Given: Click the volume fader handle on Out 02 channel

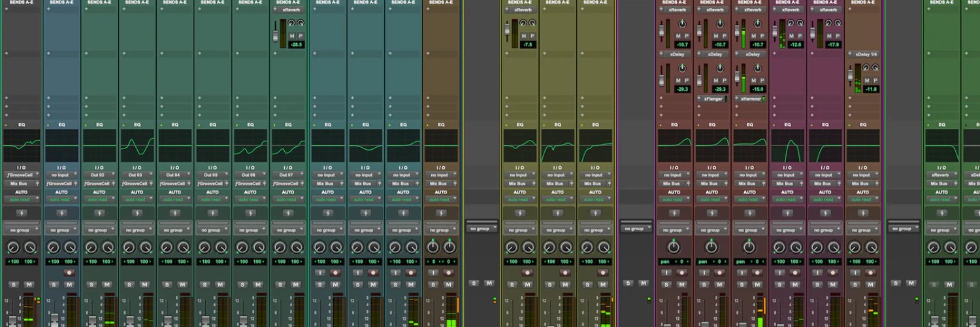Looking at the screenshot, I should pyautogui.click(x=92, y=320).
